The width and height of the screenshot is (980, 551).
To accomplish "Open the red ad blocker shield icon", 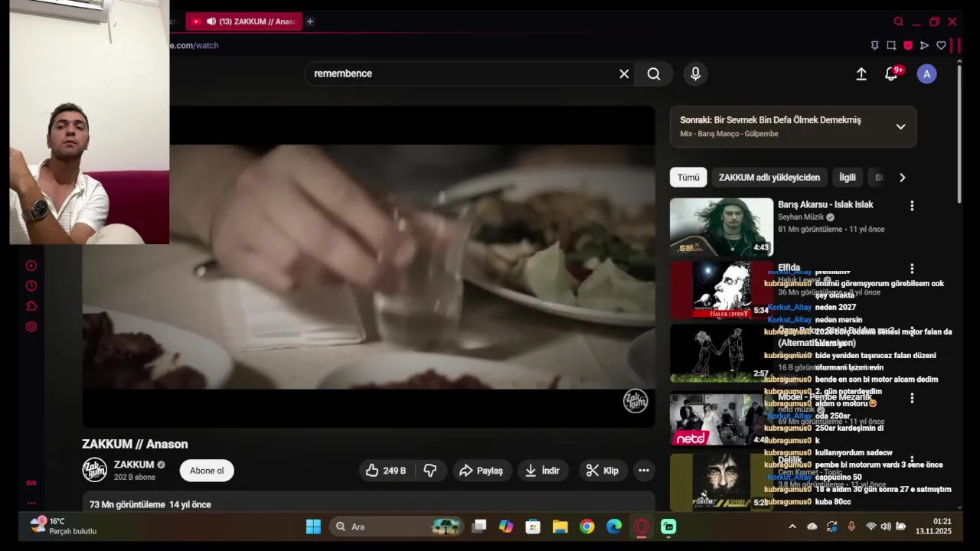I will coord(908,46).
